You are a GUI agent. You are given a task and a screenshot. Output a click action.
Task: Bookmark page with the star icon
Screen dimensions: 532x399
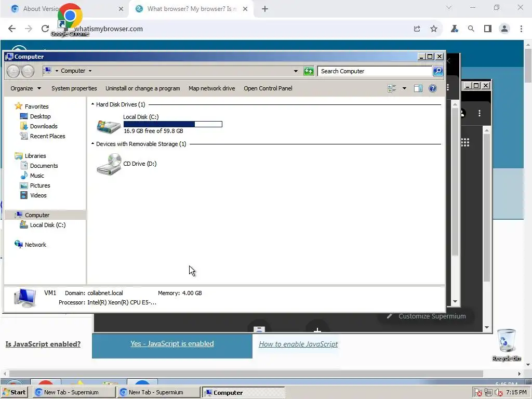pos(434,29)
